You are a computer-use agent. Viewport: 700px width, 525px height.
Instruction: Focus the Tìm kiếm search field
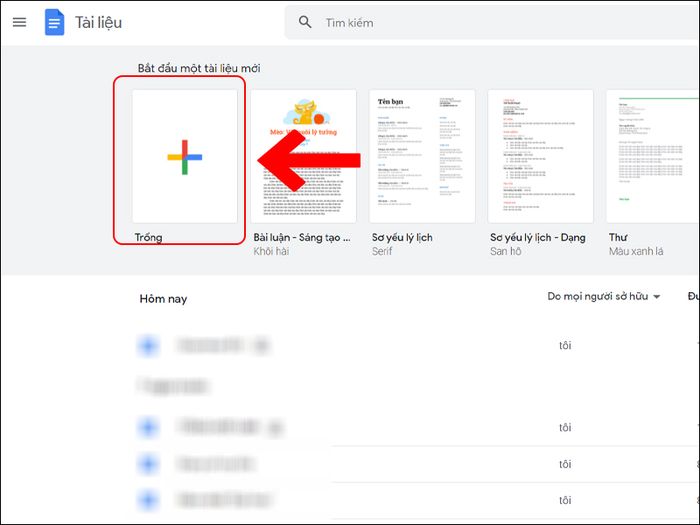(491, 22)
